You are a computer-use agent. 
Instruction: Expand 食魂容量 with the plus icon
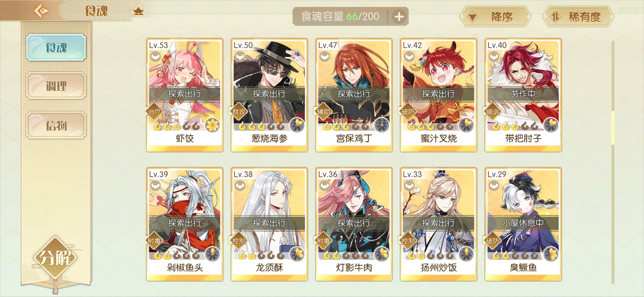point(399,17)
